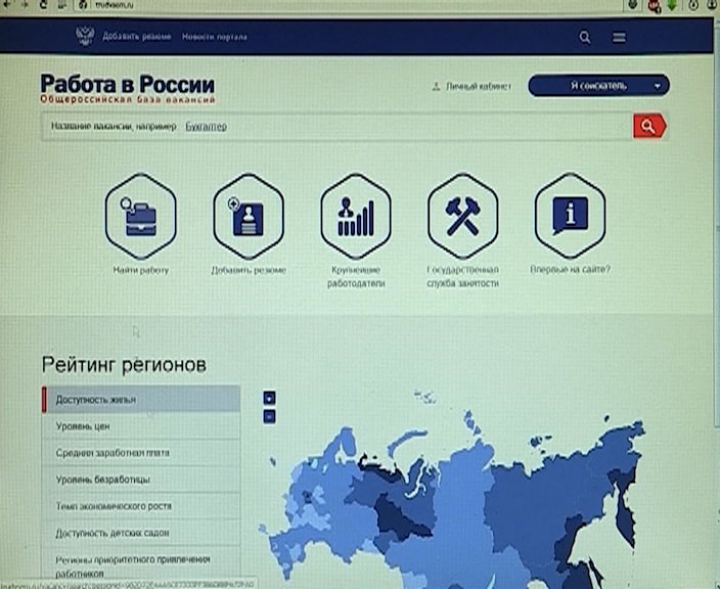Open the employment service hammers icon
The width and height of the screenshot is (720, 589).
(463, 216)
